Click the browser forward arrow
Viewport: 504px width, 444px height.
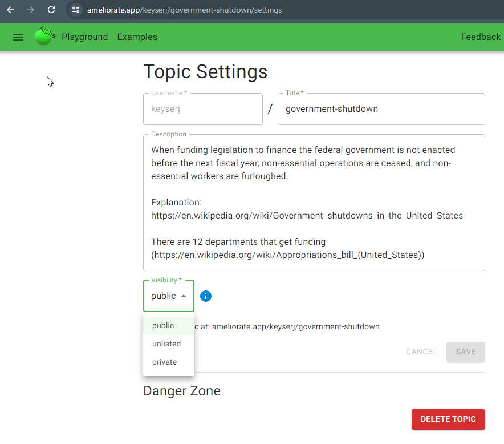coord(31,10)
